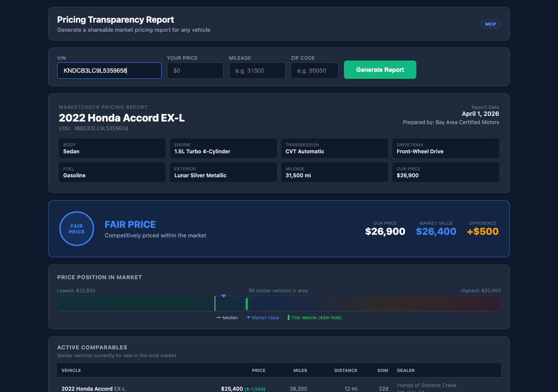
Task: Click the white median line marker
Action: point(215,304)
